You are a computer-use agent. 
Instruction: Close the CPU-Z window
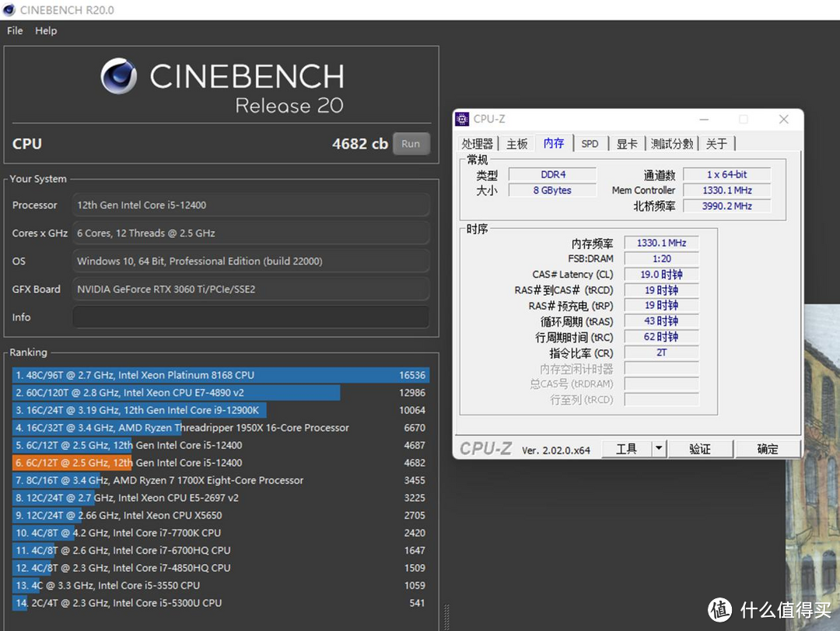[x=784, y=119]
